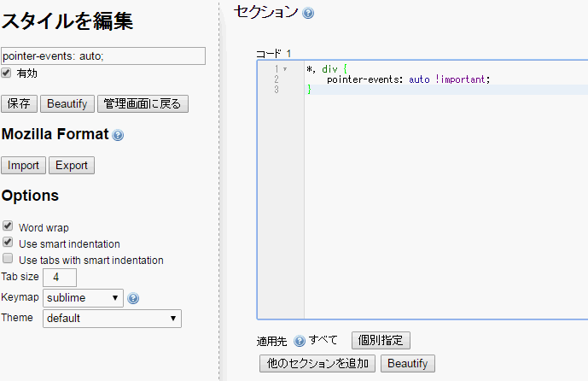This screenshot has width=588, height=381.
Task: Click help icon beside Mozilla Format
Action: tap(118, 135)
